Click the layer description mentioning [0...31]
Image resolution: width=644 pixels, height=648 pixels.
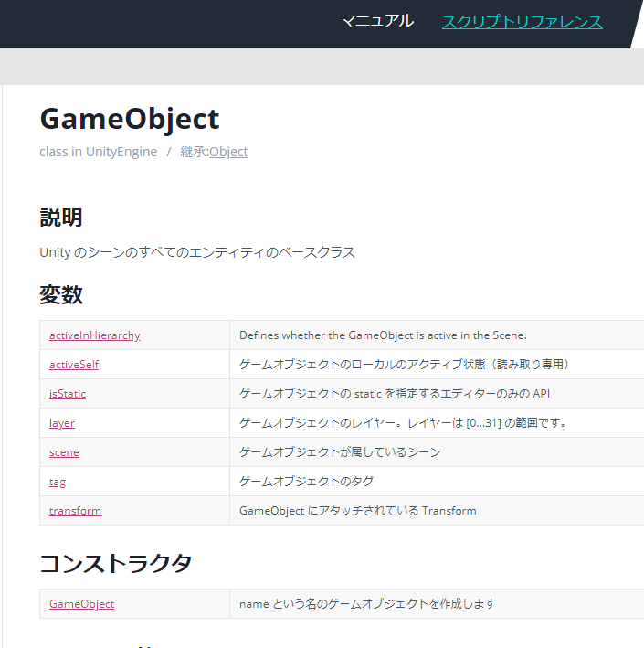tap(403, 423)
